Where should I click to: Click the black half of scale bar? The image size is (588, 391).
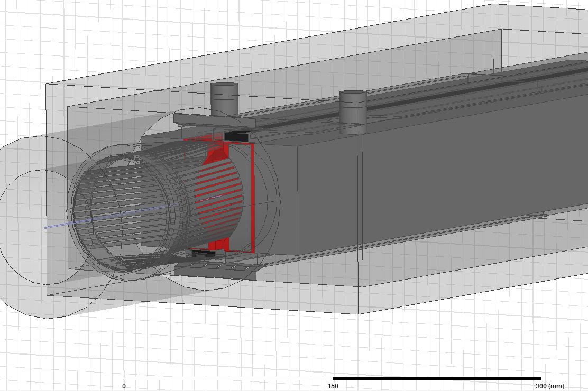click(437, 378)
